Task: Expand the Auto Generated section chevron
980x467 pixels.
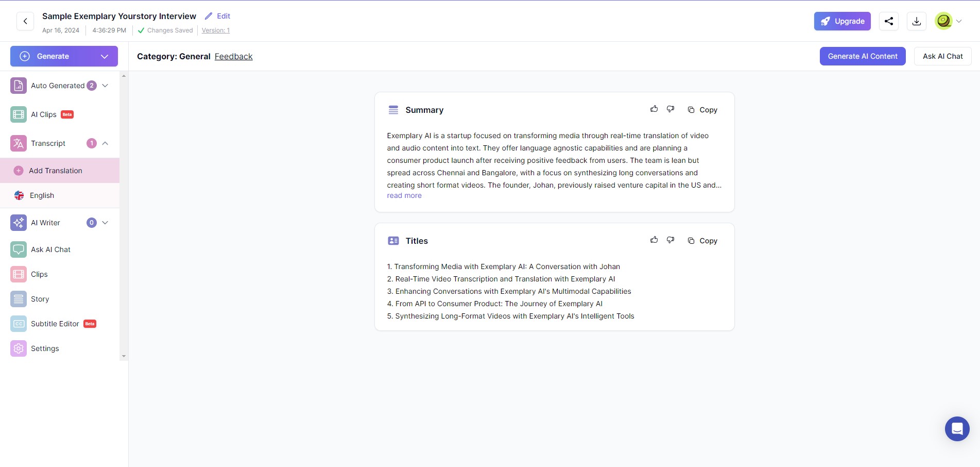Action: click(x=105, y=86)
